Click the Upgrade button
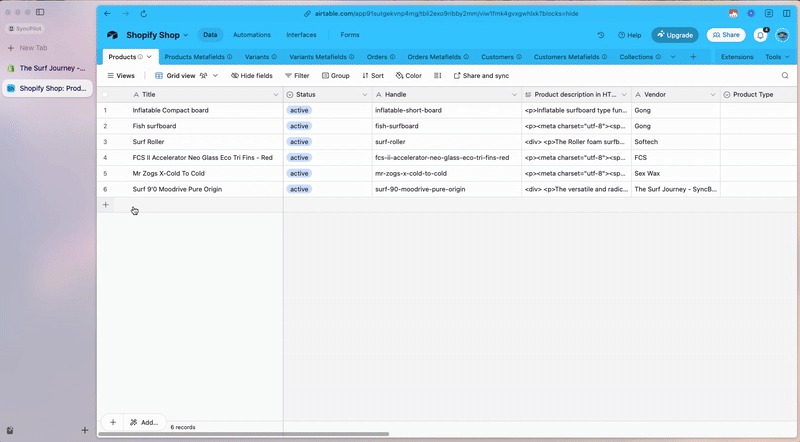Image resolution: width=800 pixels, height=442 pixels. 675,35
